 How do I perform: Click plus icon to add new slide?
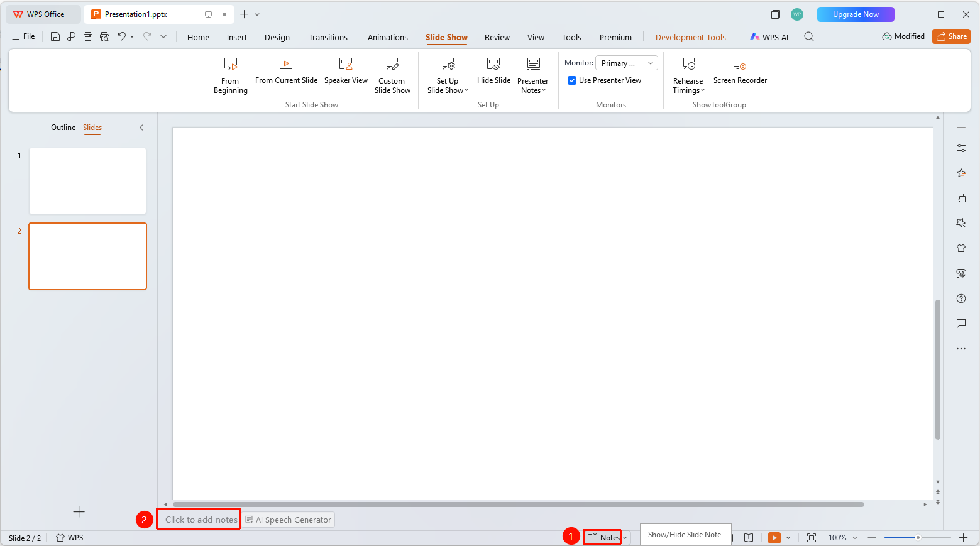pyautogui.click(x=79, y=512)
